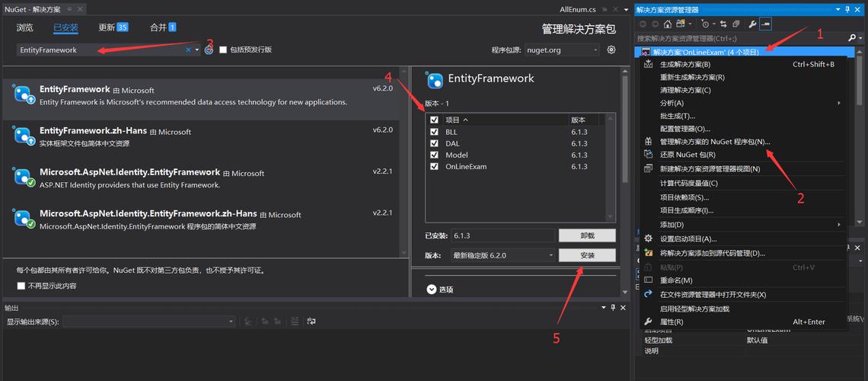Click the pending changes filter clock icon

coord(705,24)
